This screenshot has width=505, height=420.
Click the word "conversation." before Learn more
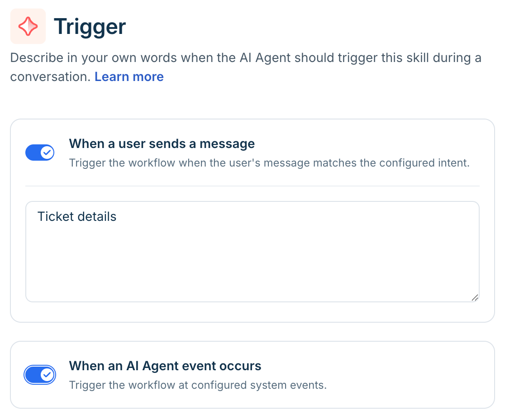(51, 76)
